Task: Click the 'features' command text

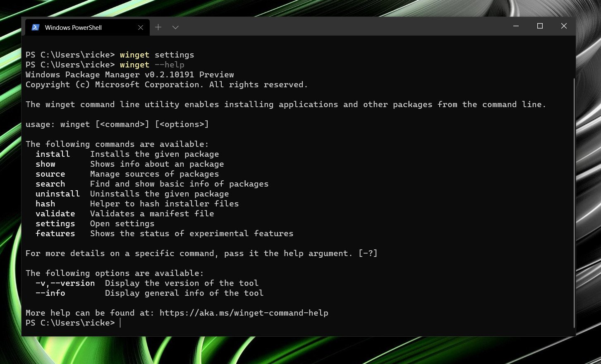Action: point(55,233)
